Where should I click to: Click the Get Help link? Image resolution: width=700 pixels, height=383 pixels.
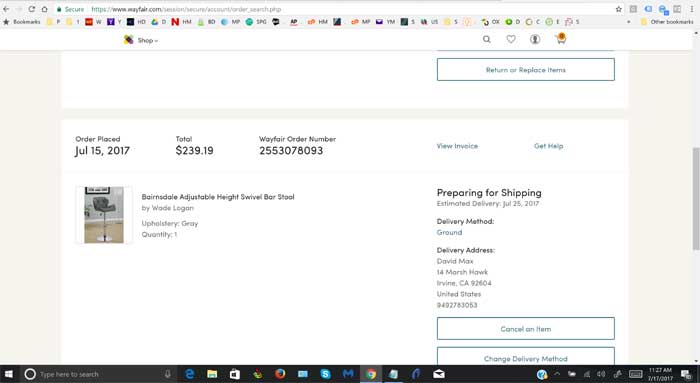(x=548, y=146)
